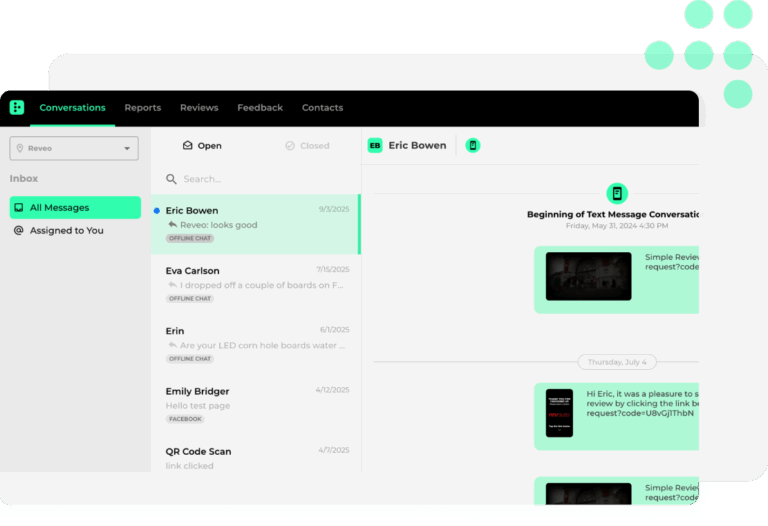Click the green app logo icon

pos(17,108)
